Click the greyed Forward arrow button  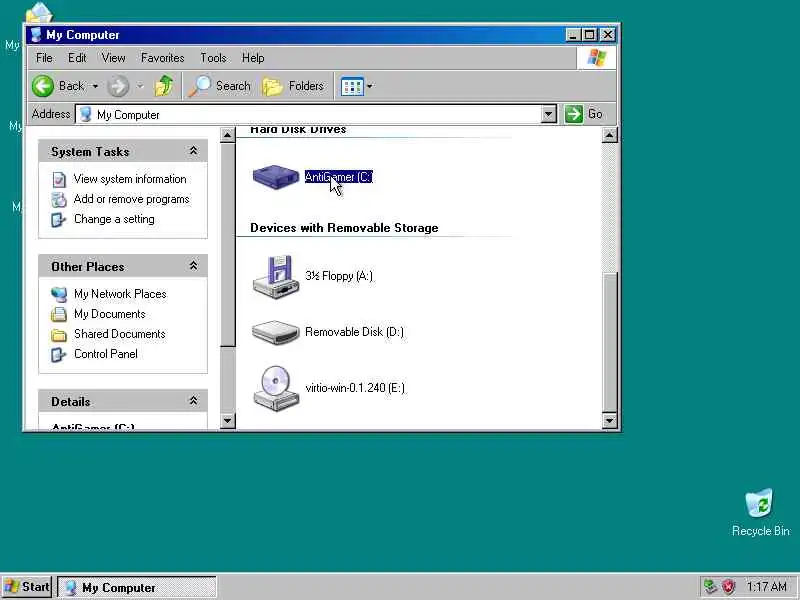(118, 86)
